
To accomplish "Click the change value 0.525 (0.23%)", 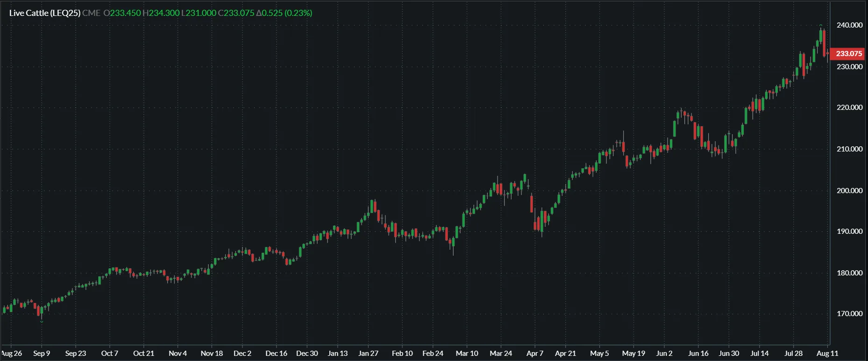I will tap(284, 13).
